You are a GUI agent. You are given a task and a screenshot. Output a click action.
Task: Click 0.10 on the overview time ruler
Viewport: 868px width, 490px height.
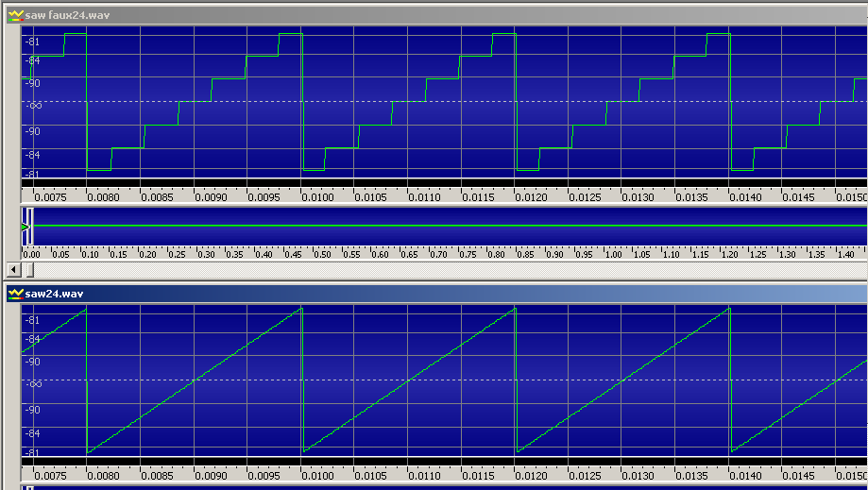coord(91,255)
